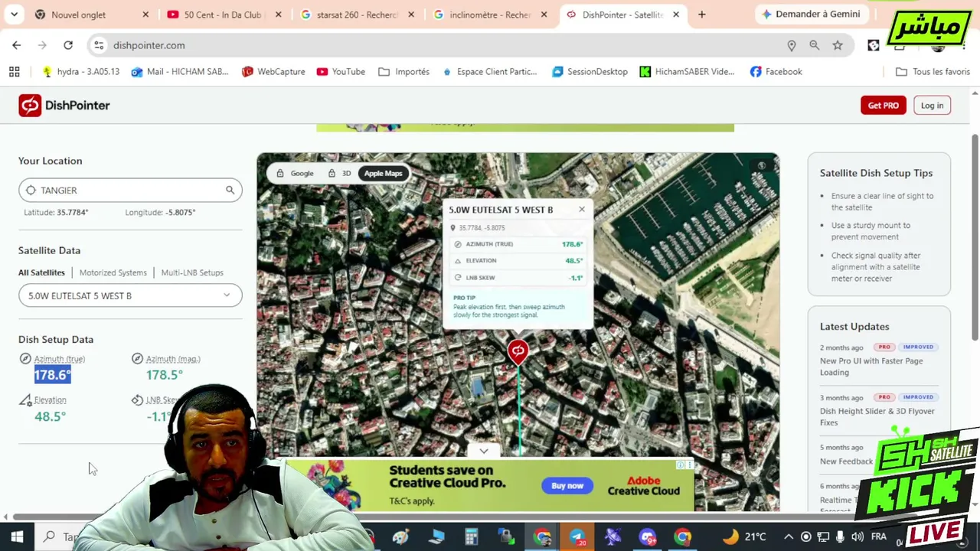Close the Nouvel onglet tab
The height and width of the screenshot is (551, 980).
pos(145,15)
